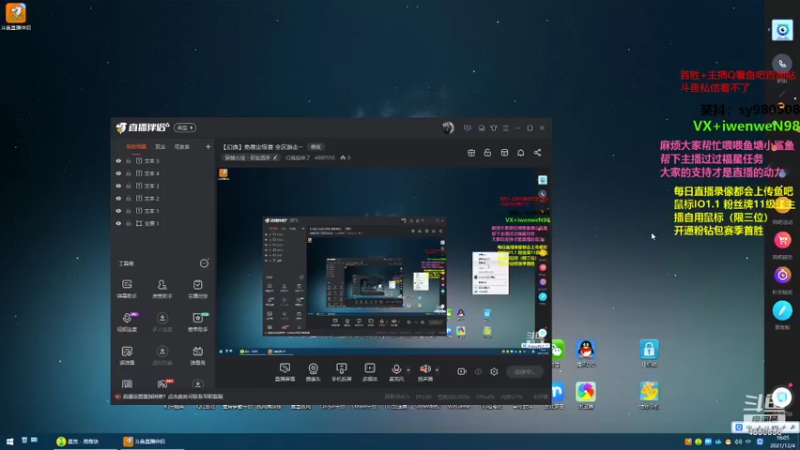Switch to the first red scene tab
This screenshot has height=450, width=800.
[x=136, y=147]
